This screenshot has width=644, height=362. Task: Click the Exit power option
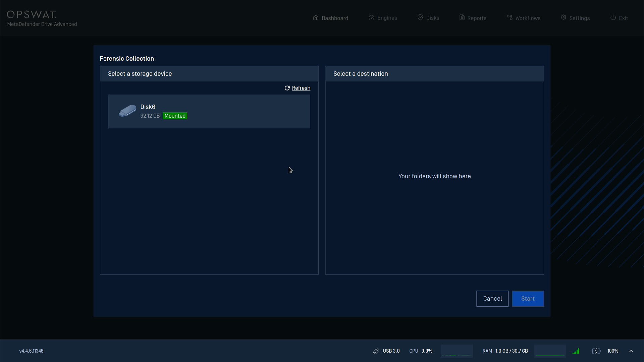619,18
